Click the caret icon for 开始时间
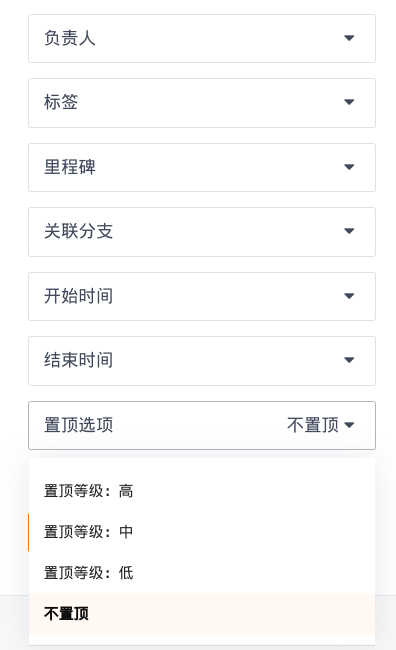 click(349, 296)
